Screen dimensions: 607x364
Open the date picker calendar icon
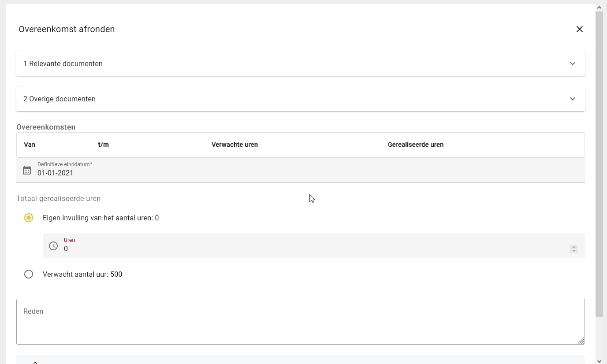pyautogui.click(x=27, y=170)
